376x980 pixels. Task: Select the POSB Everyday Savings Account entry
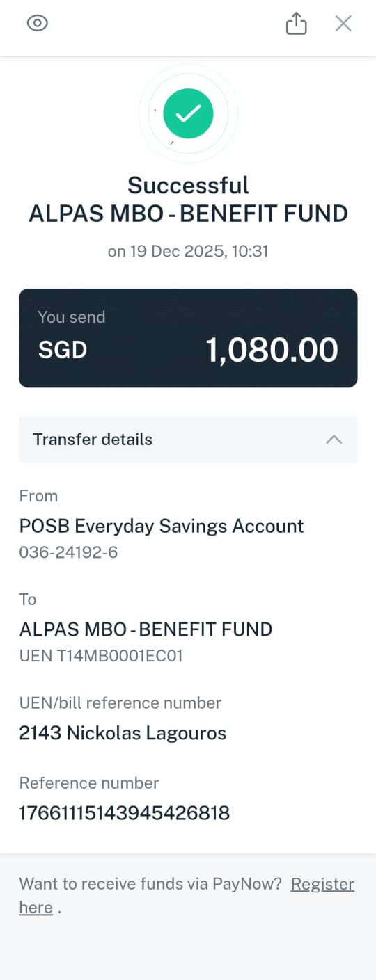pos(162,526)
